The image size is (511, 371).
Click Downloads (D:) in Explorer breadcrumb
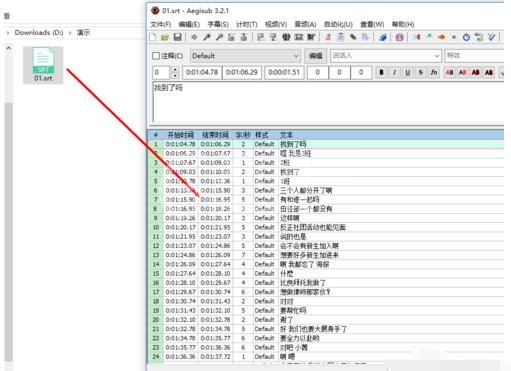(39, 32)
